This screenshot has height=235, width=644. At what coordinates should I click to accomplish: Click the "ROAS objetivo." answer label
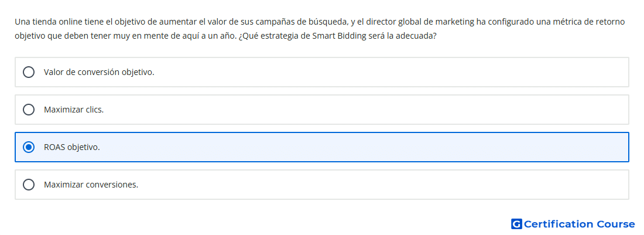pos(72,147)
